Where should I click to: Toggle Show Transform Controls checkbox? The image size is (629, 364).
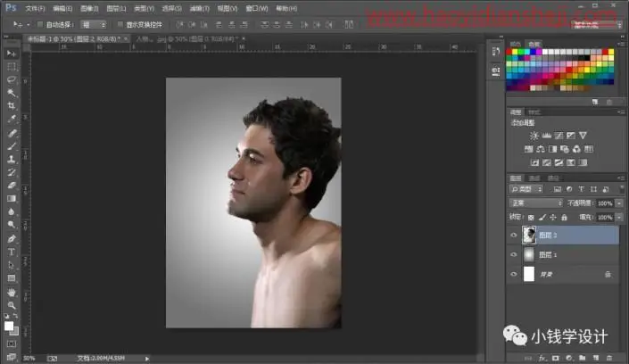[120, 24]
